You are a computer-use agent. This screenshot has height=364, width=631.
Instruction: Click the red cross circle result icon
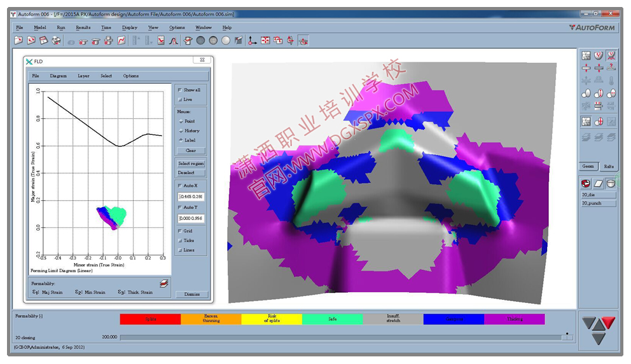[x=599, y=121]
